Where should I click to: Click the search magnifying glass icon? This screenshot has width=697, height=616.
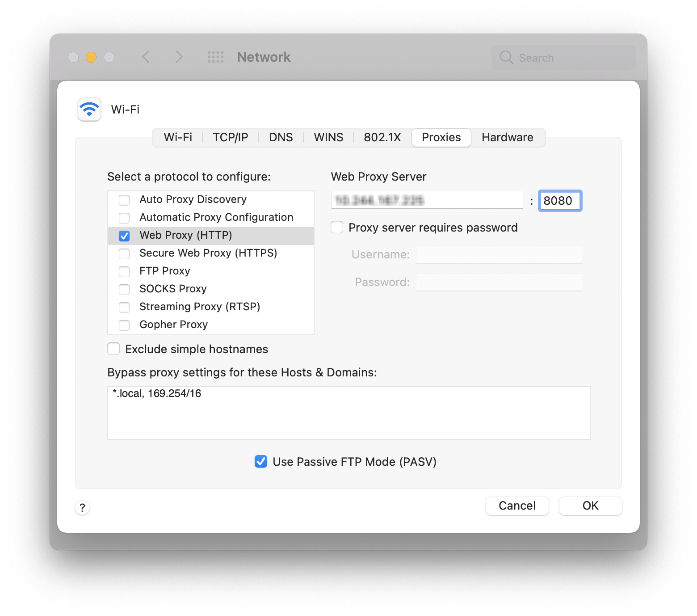pos(506,58)
